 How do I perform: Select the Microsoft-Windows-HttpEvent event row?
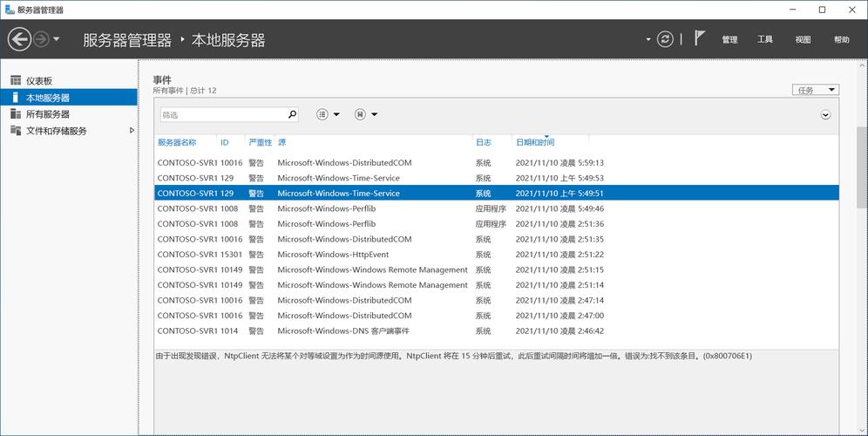tap(333, 255)
